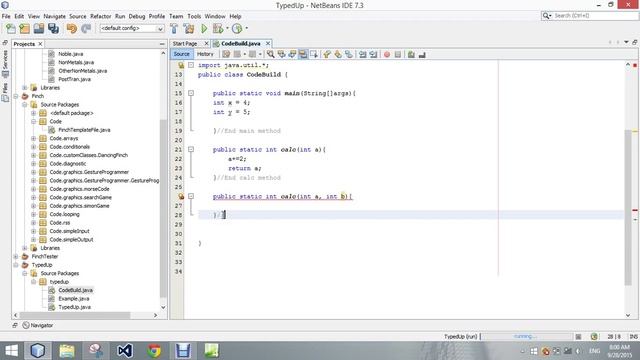The width and height of the screenshot is (640, 360).
Task: Click the Find Selection magnifier icon
Action: [270, 54]
